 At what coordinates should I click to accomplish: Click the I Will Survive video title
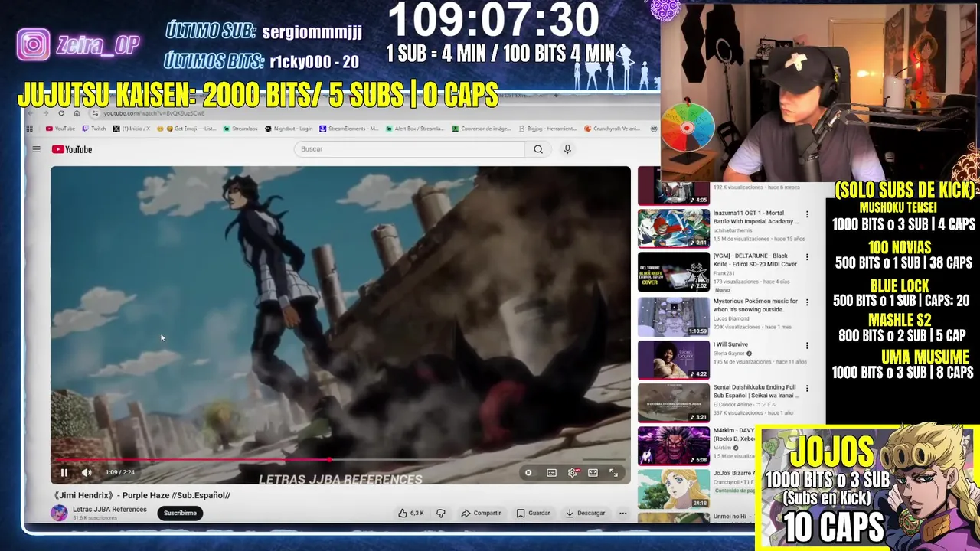click(730, 344)
